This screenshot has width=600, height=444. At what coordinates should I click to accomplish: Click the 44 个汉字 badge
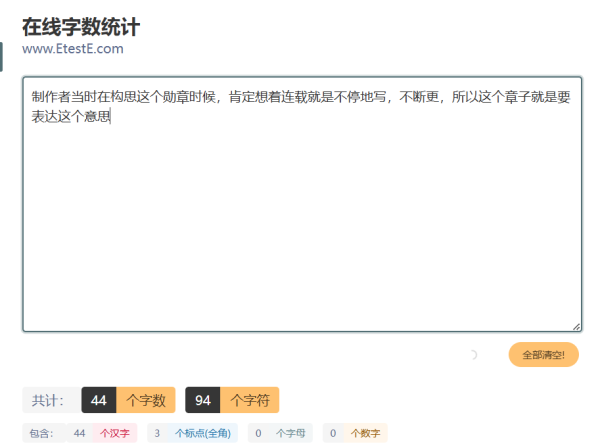coord(102,433)
